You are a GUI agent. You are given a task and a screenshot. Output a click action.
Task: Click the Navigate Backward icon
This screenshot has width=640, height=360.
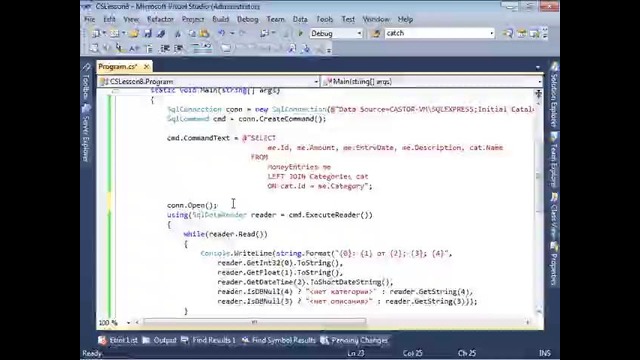click(x=264, y=33)
